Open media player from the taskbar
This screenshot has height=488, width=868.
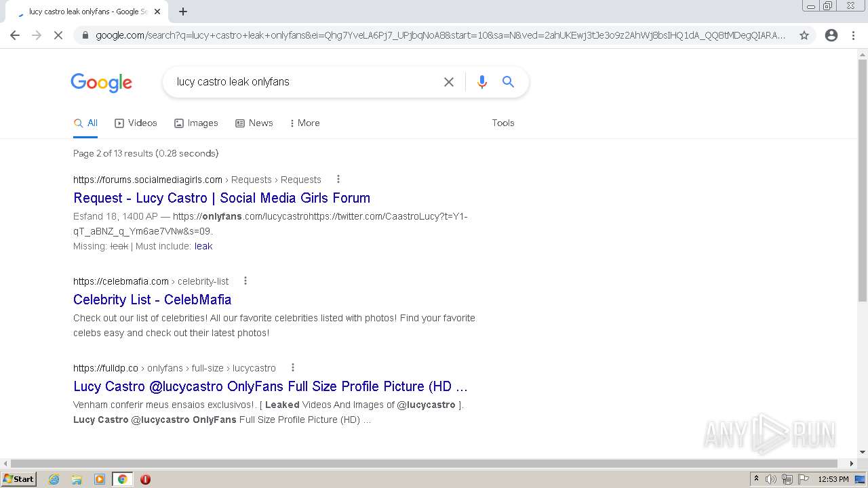(x=100, y=479)
